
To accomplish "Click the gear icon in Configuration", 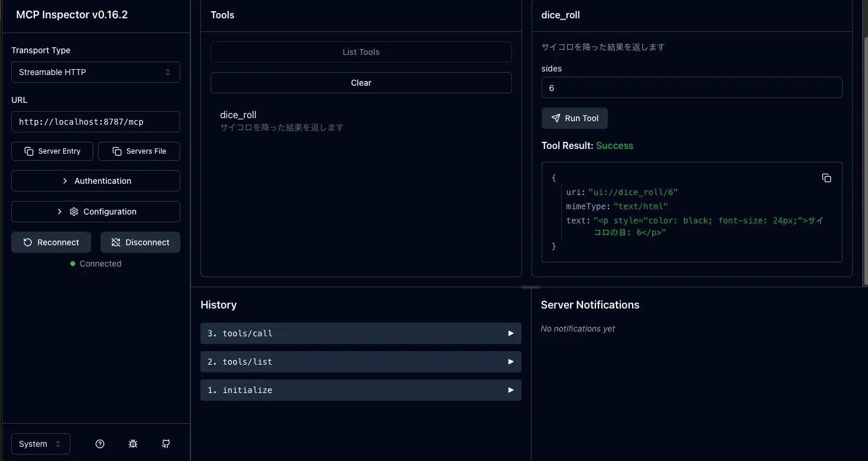I will [74, 212].
